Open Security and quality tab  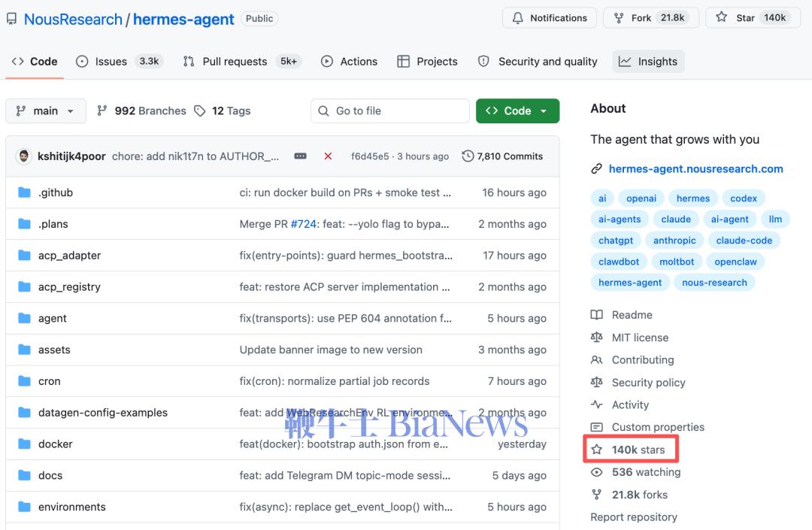pos(538,62)
